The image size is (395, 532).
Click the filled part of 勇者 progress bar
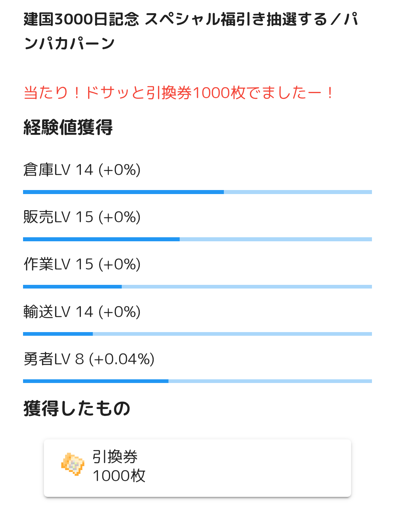coord(95,381)
